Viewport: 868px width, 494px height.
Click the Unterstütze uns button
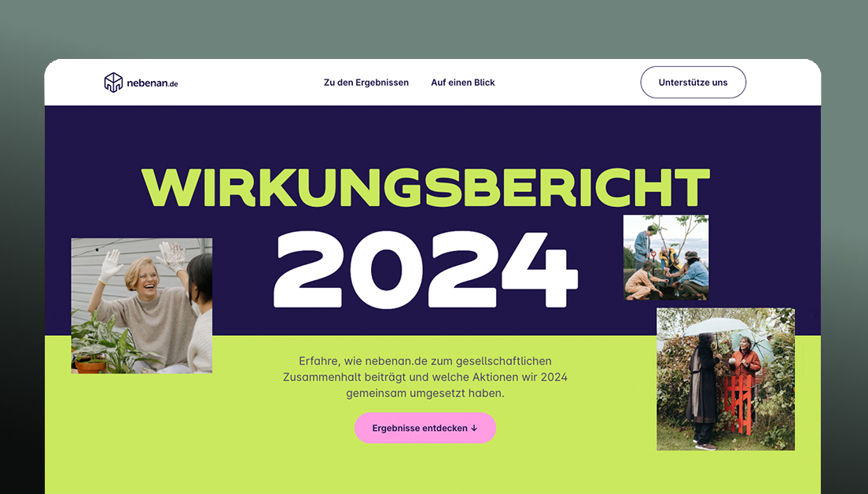click(693, 83)
